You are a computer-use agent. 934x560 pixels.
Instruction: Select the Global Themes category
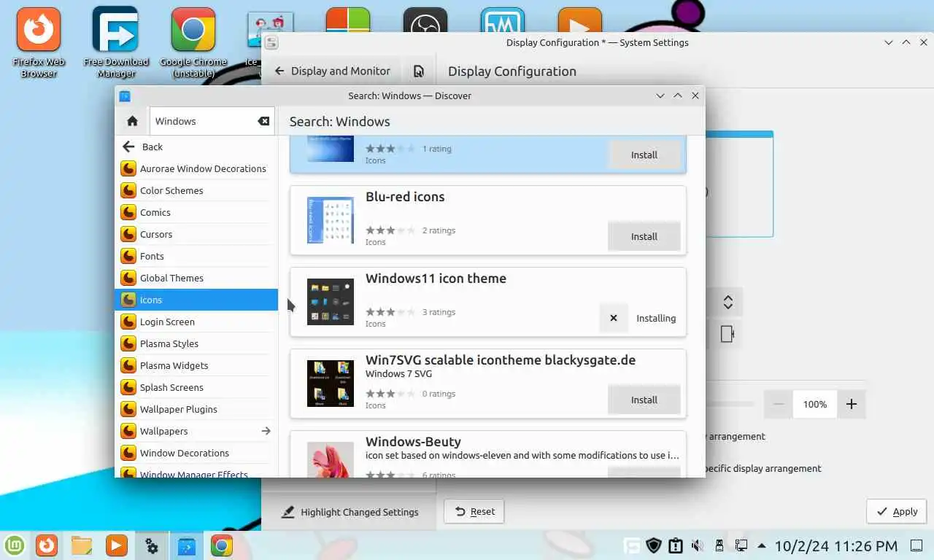[x=196, y=278]
